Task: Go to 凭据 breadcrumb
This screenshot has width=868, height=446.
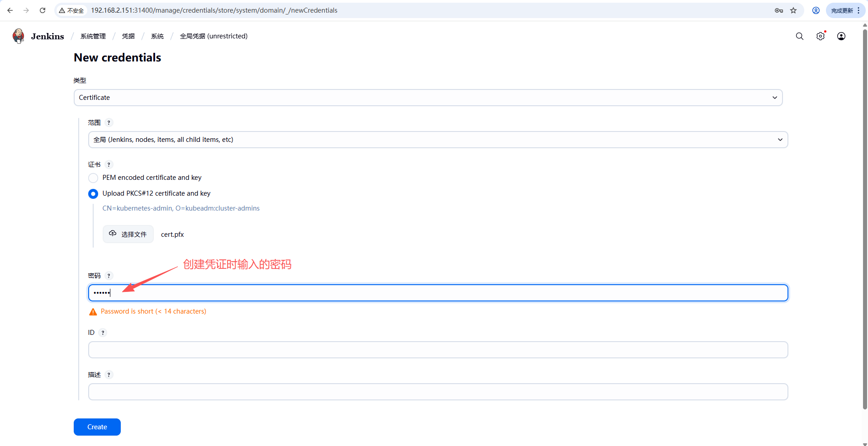Action: [128, 36]
